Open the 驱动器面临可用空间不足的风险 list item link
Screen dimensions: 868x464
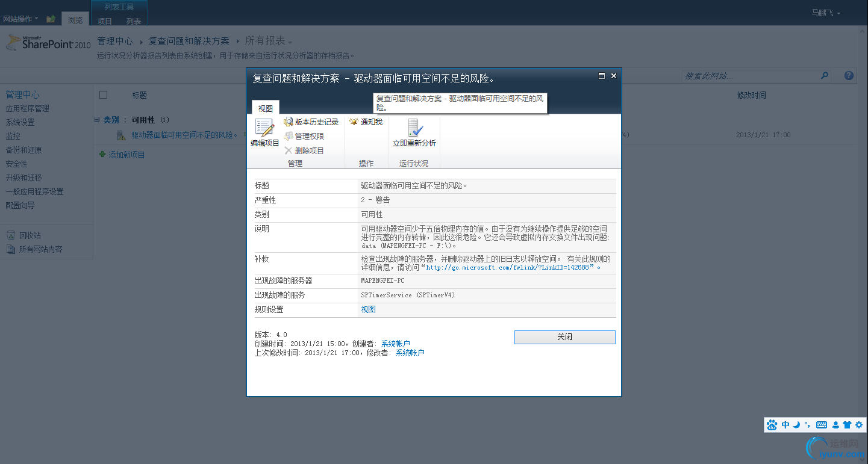pos(184,135)
